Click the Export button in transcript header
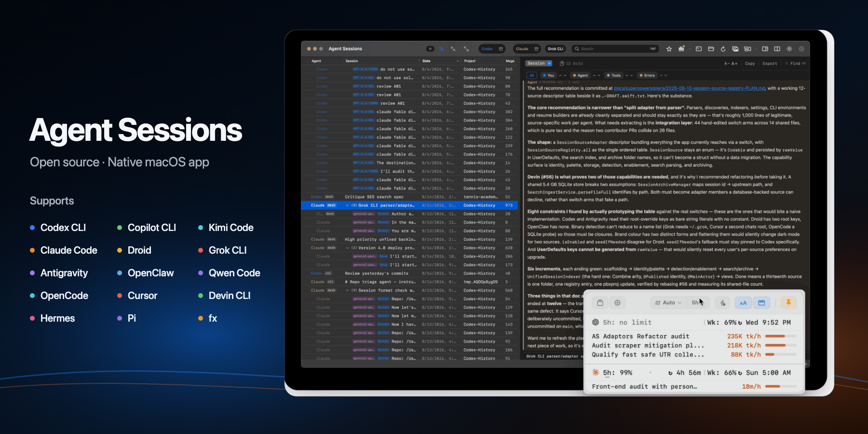This screenshot has height=434, width=868. (770, 63)
